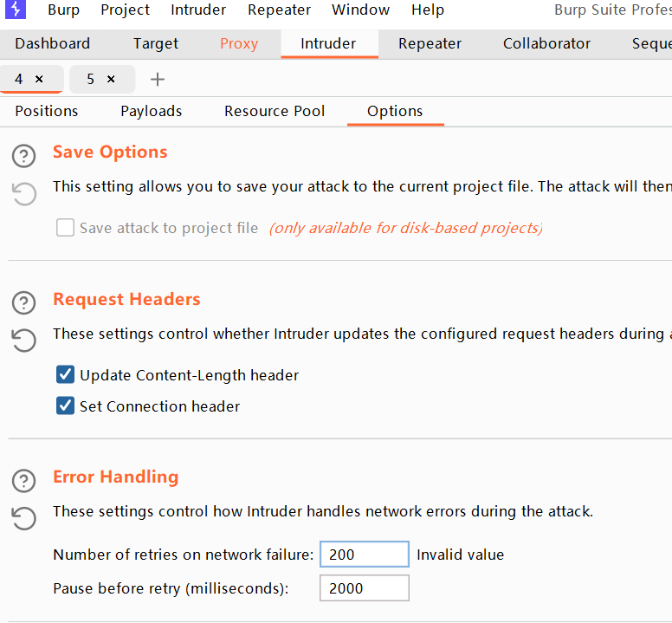The height and width of the screenshot is (623, 672).
Task: Open the Resource Pool sub-tab
Action: pos(275,111)
